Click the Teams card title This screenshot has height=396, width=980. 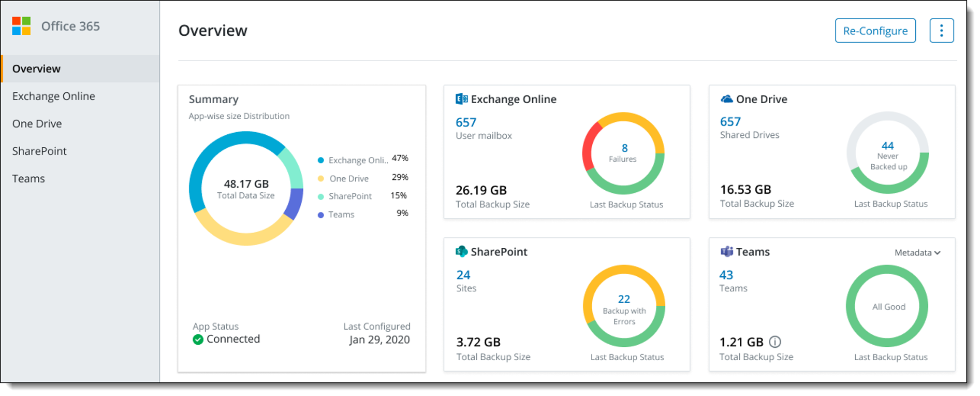(x=753, y=251)
